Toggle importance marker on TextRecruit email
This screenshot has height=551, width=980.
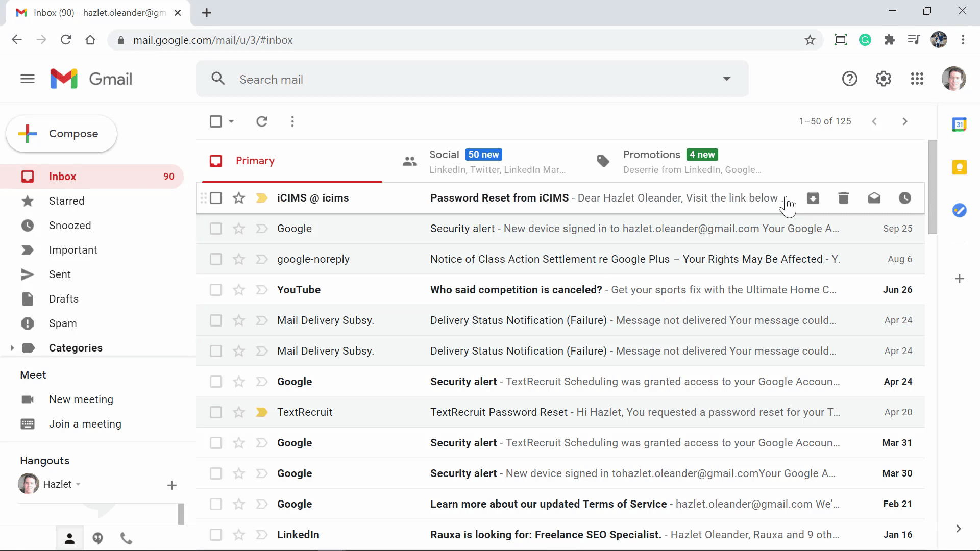(x=261, y=412)
